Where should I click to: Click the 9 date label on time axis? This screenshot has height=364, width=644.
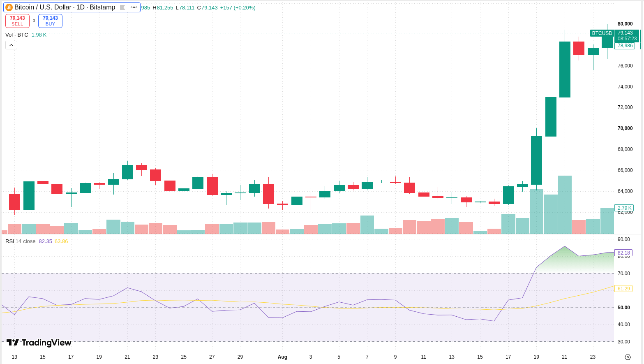point(395,357)
